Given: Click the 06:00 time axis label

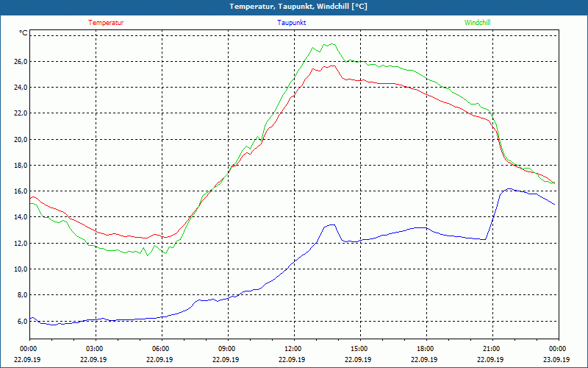Looking at the screenshot, I should pyautogui.click(x=162, y=349).
